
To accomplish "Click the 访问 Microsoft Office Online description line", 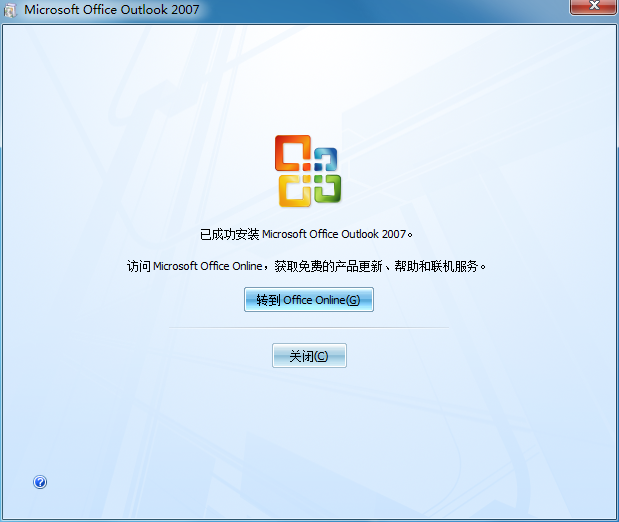I will click(x=308, y=267).
